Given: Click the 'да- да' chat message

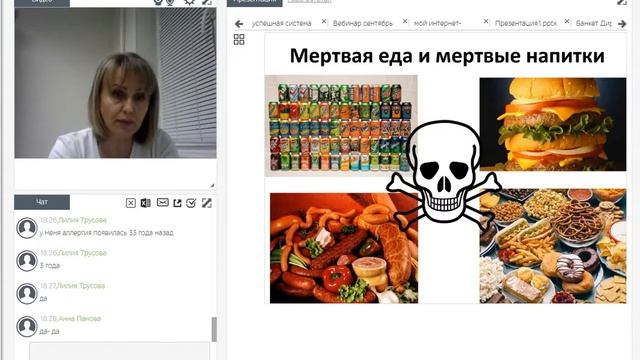Looking at the screenshot, I should click(x=49, y=331).
